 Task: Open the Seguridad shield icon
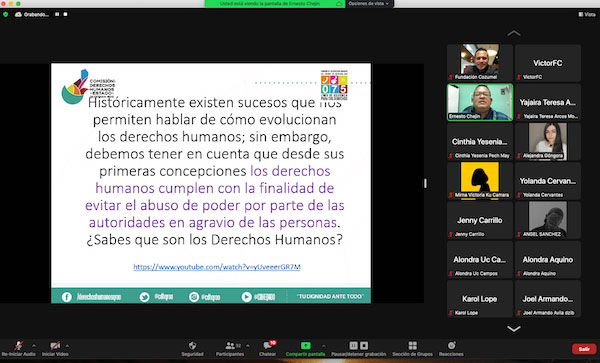point(192,346)
